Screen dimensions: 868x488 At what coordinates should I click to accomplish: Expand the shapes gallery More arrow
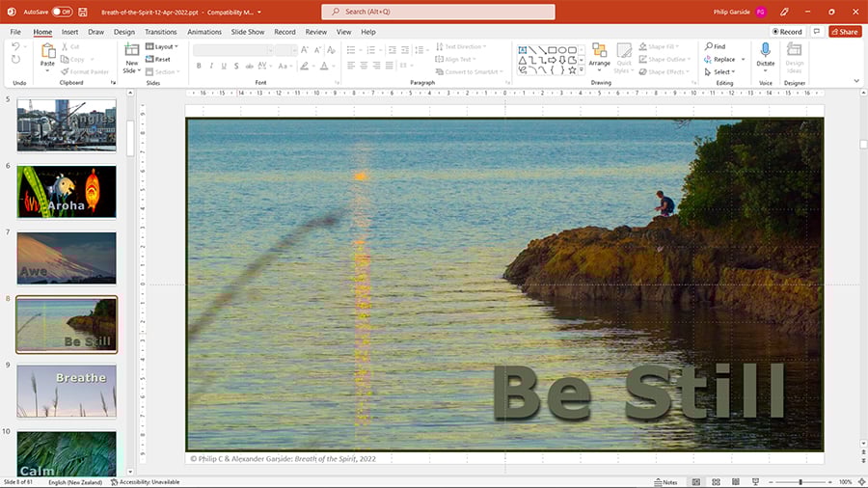582,70
